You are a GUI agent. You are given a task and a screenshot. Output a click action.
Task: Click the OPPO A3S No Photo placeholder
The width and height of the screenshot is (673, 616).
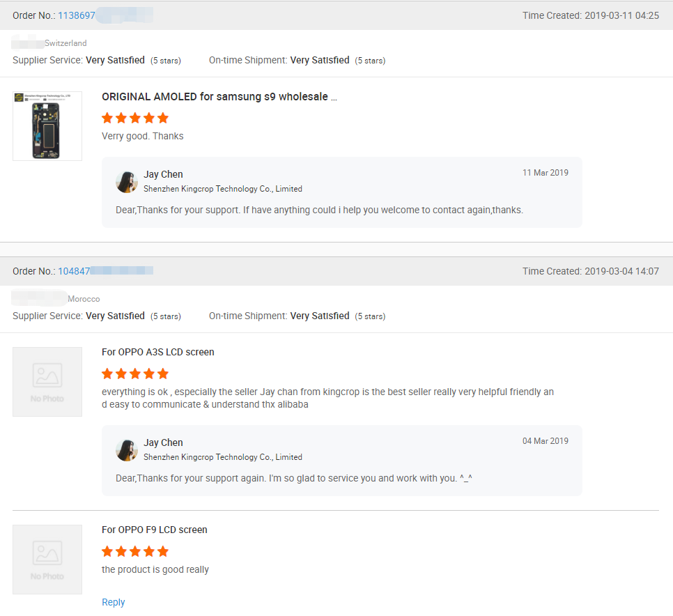47,382
